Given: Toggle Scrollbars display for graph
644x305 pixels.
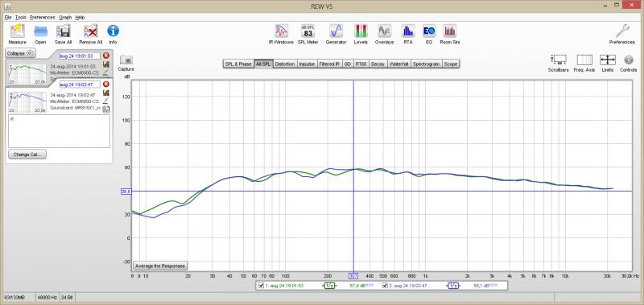Looking at the screenshot, I should pos(559,64).
